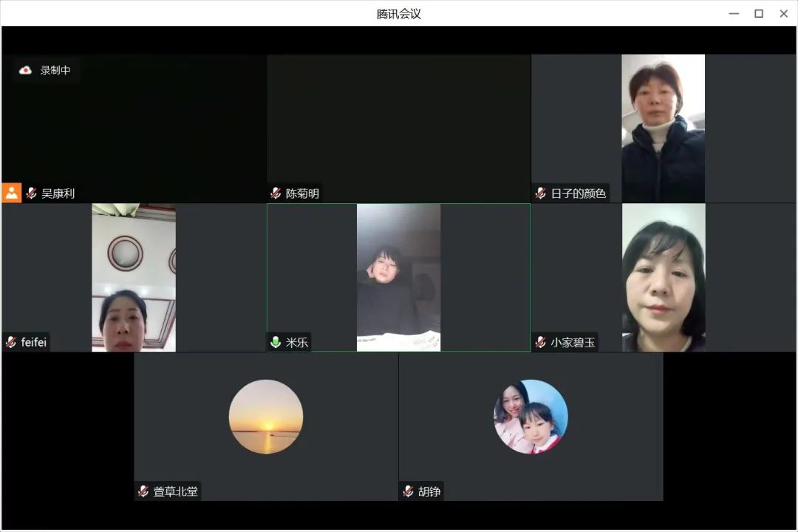Screen dimensions: 798x532
Task: Click green active microphone icon for 米乐
Action: pos(276,342)
